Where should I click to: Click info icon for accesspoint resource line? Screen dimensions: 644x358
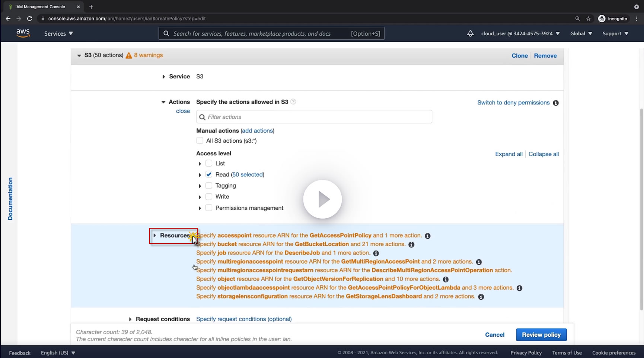428,236
